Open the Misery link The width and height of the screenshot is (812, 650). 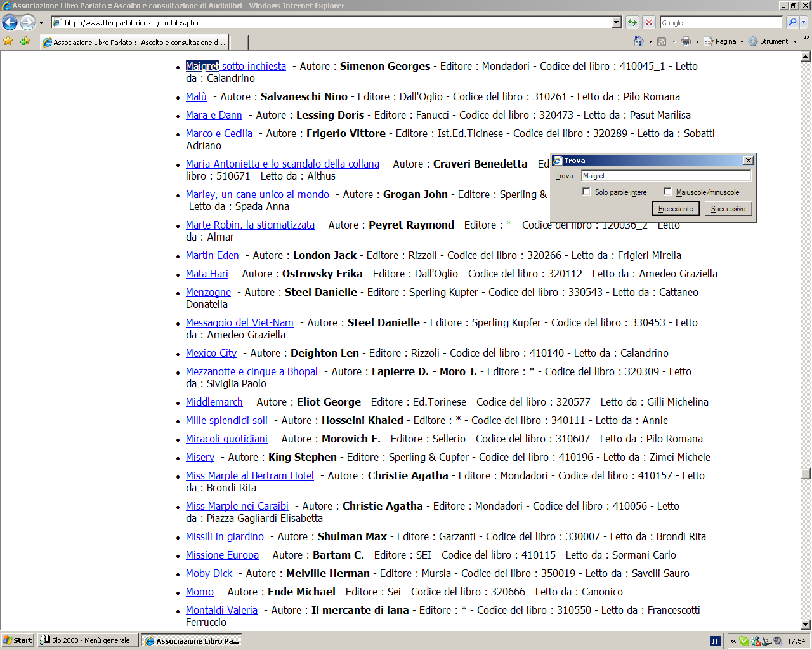pyautogui.click(x=200, y=457)
